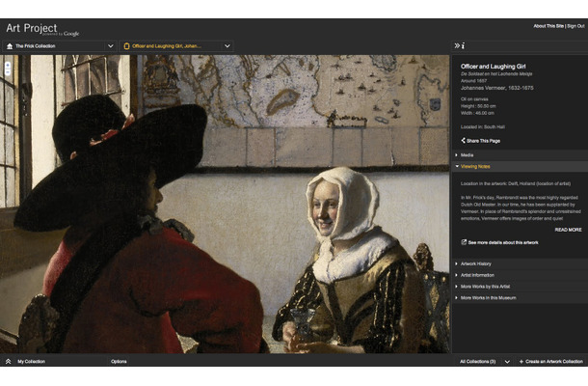The height and width of the screenshot is (386, 588).
Task: Zoom in with the plus button on the painting
Action: [8, 66]
